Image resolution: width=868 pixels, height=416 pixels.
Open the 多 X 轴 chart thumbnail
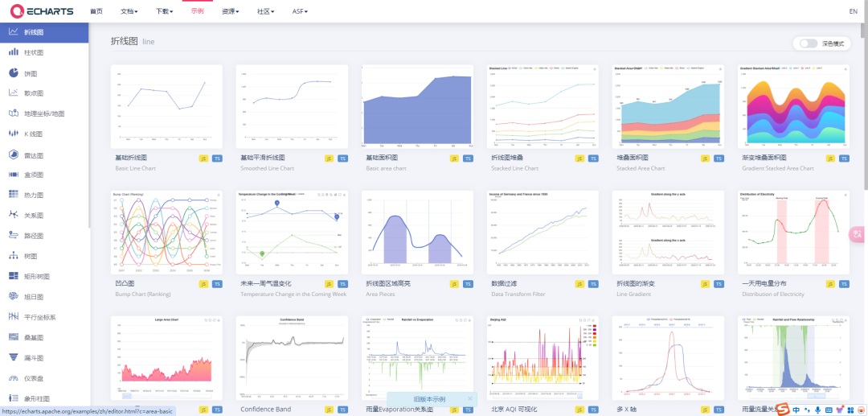coord(668,358)
